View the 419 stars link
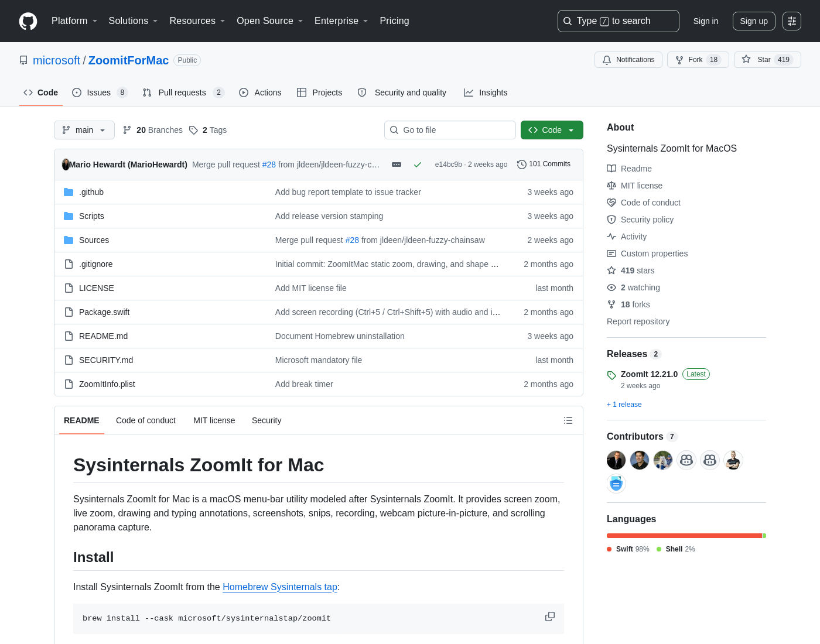 631,270
